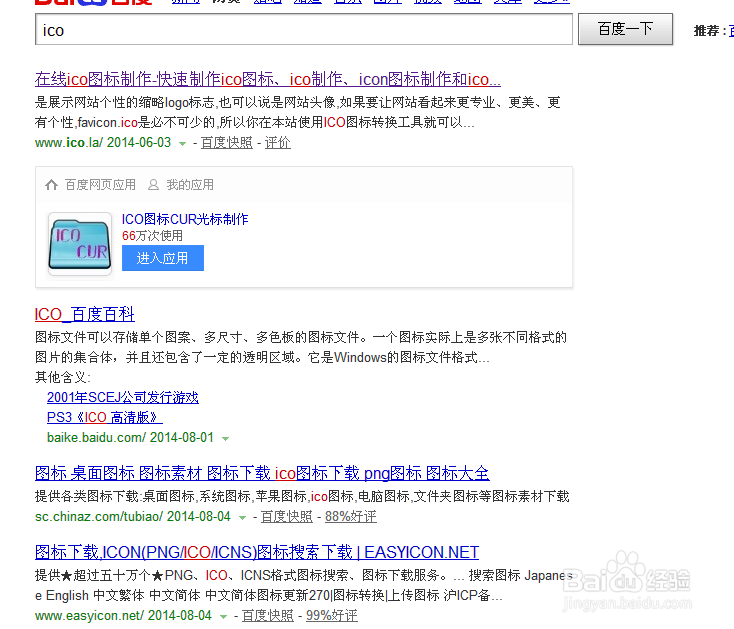
Task: Click the 其他含义: label text
Action: tap(63, 377)
